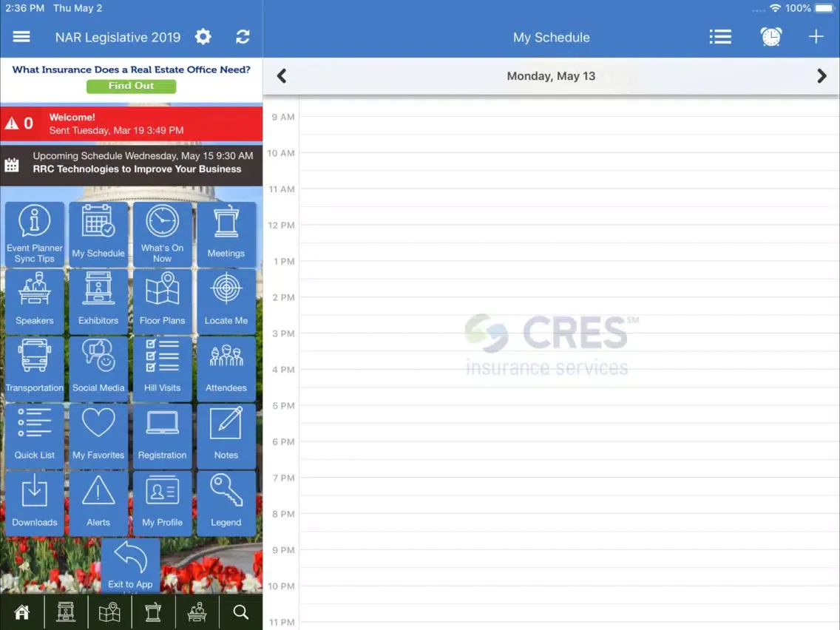Tap the battery indicator
The image size is (840, 630).
pyautogui.click(x=824, y=8)
